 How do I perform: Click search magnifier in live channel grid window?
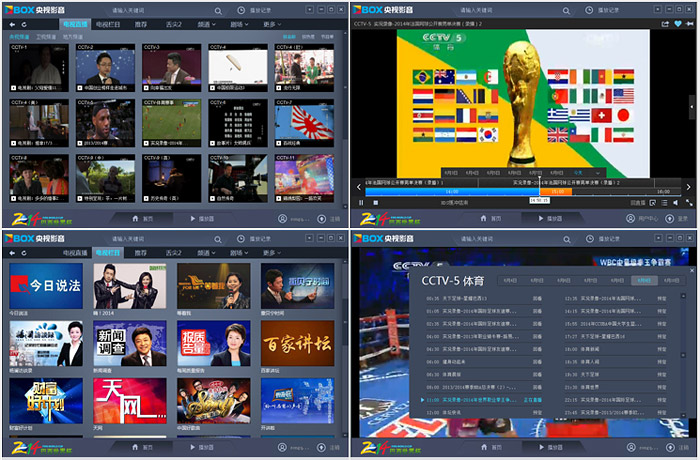pyautogui.click(x=218, y=11)
